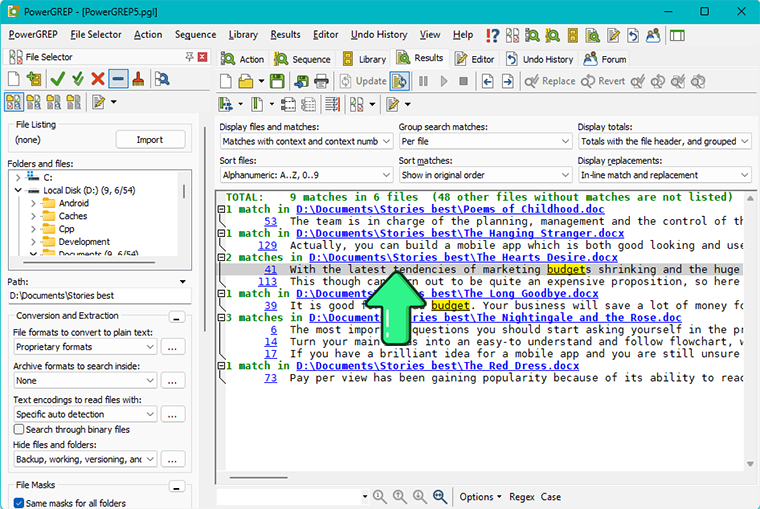Uncheck Same masks for all folders
760x509 pixels.
(19, 503)
